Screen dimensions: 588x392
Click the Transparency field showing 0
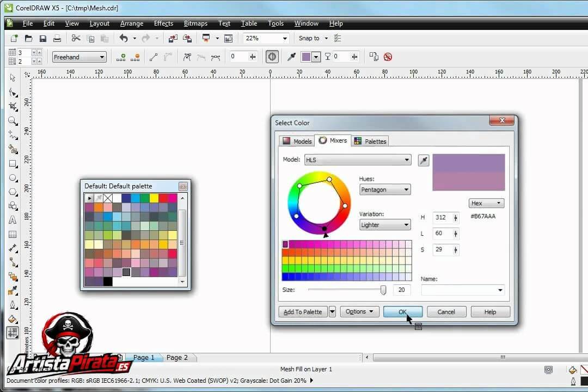click(x=340, y=57)
